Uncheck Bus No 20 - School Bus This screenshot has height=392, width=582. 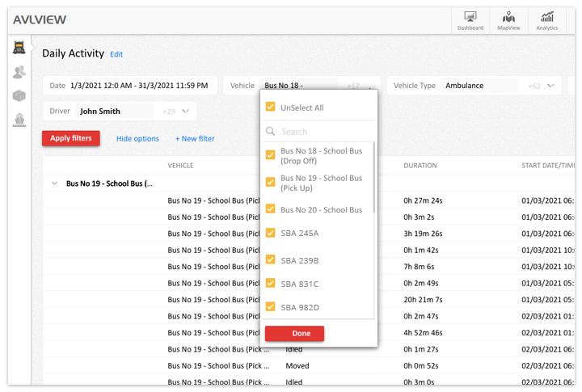click(x=271, y=209)
